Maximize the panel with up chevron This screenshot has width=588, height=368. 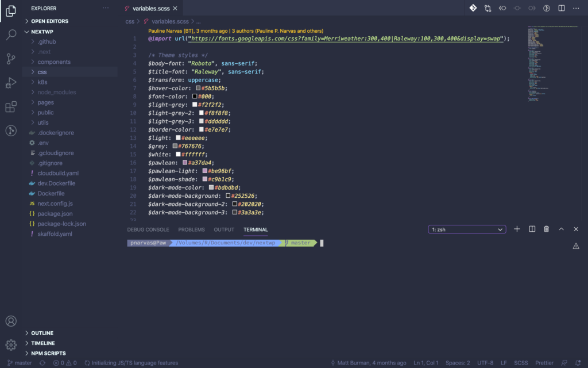tap(561, 229)
